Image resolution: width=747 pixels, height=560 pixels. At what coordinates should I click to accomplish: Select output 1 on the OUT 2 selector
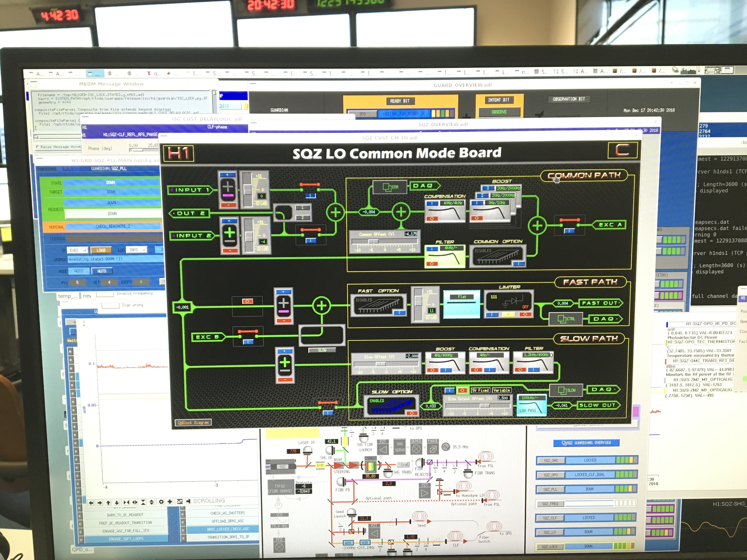(x=302, y=208)
